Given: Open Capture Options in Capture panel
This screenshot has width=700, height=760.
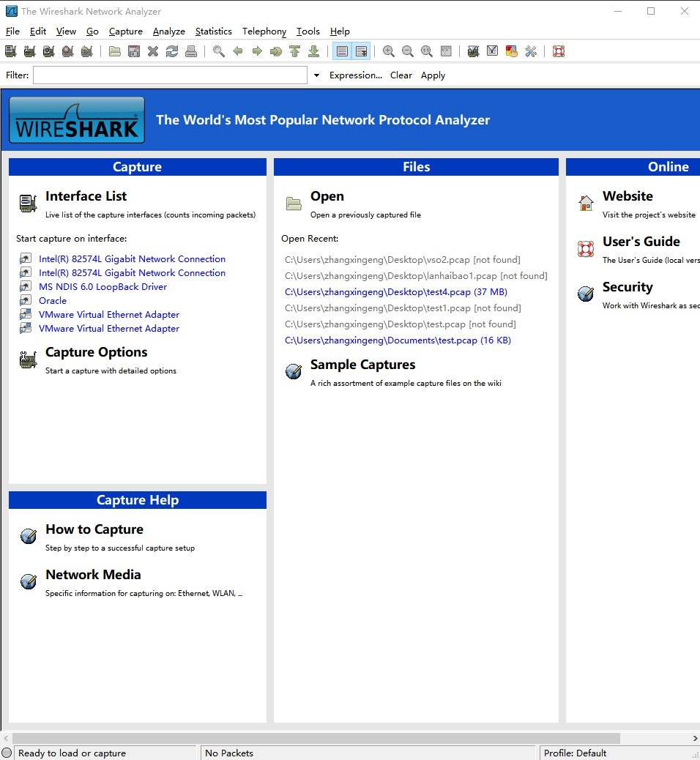Looking at the screenshot, I should point(97,352).
